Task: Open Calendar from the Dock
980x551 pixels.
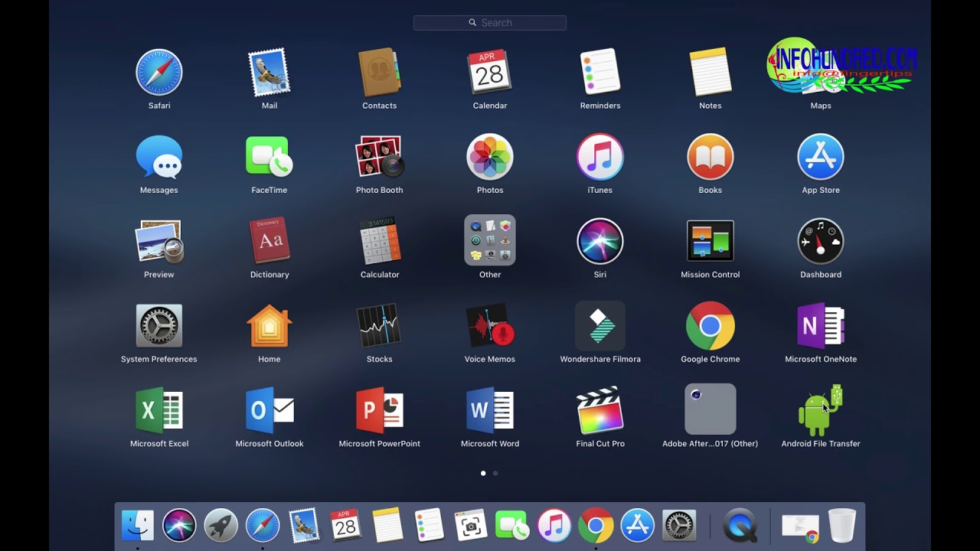Action: tap(345, 526)
